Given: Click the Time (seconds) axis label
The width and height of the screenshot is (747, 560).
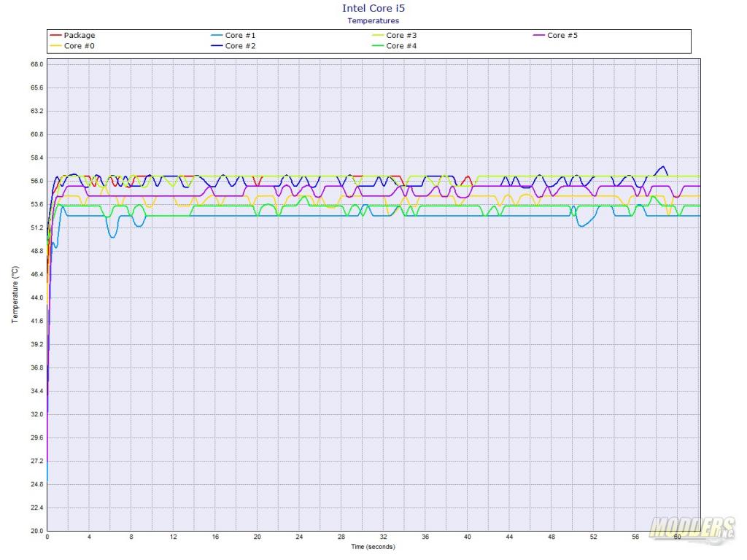Looking at the screenshot, I should 373,547.
